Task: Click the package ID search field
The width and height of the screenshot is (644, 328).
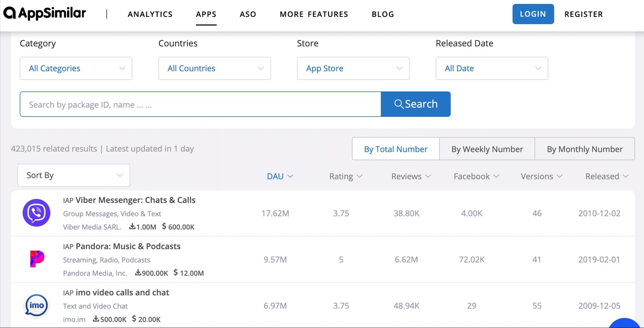Action: tap(200, 104)
